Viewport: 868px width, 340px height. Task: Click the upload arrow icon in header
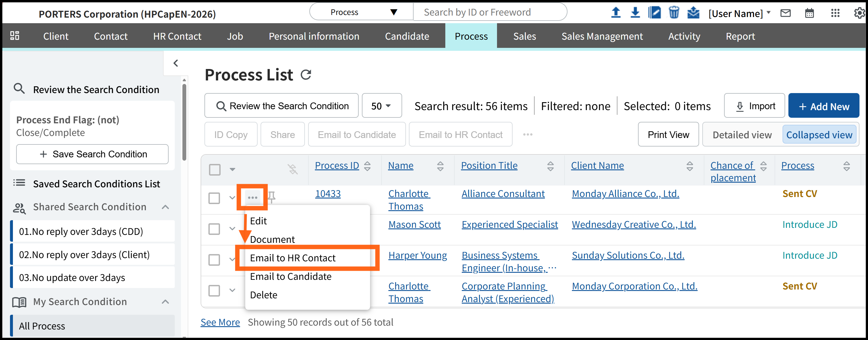(616, 13)
